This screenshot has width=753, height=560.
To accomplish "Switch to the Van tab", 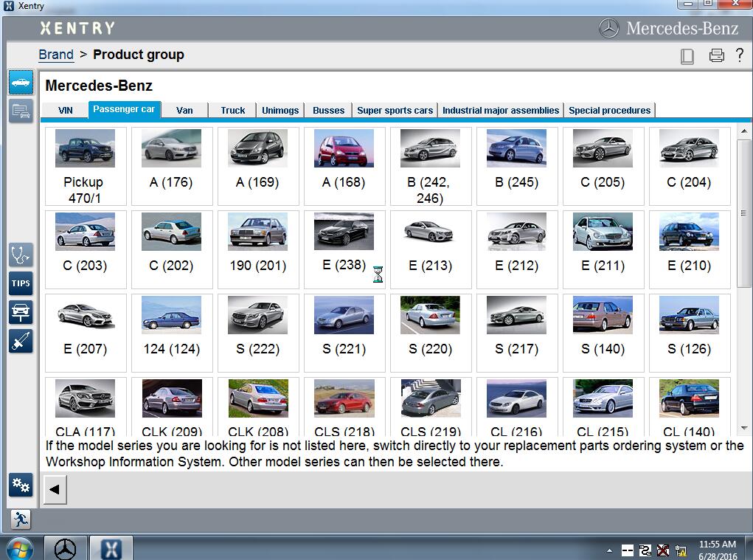I will click(x=184, y=111).
